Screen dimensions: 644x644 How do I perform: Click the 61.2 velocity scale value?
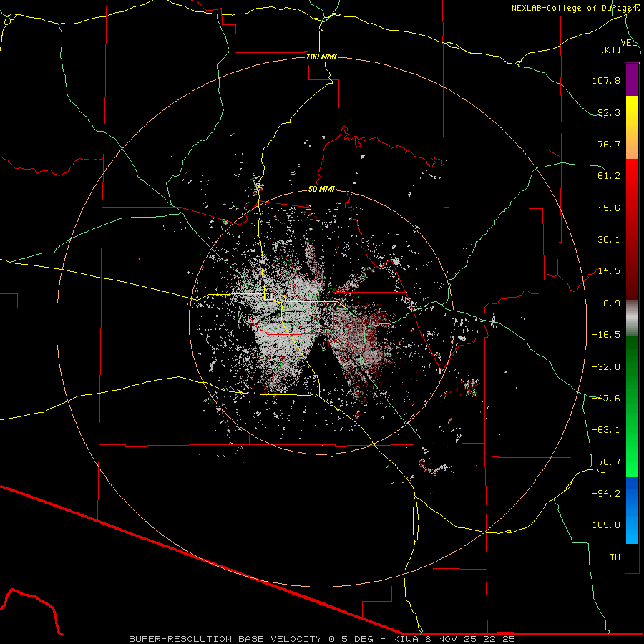pos(609,176)
